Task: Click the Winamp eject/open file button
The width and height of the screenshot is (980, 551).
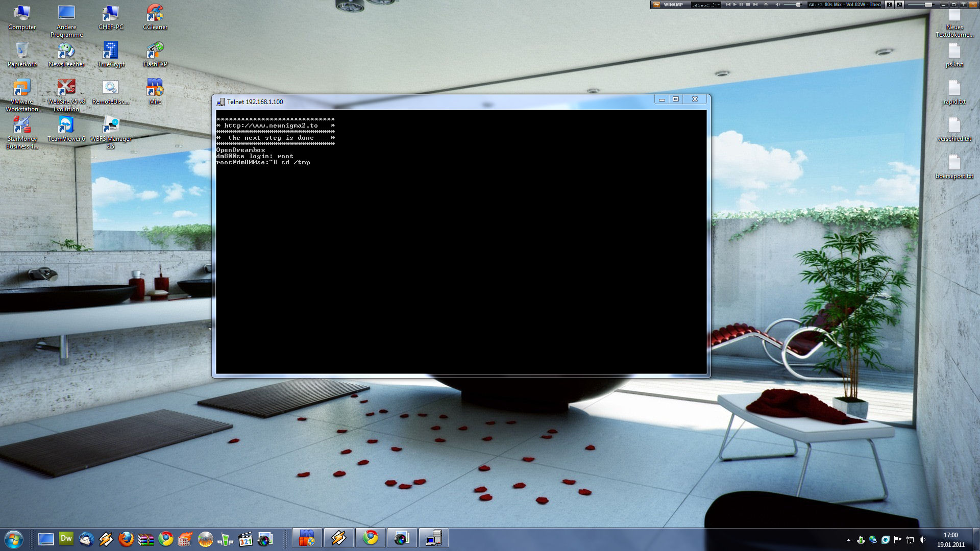Action: click(x=766, y=5)
